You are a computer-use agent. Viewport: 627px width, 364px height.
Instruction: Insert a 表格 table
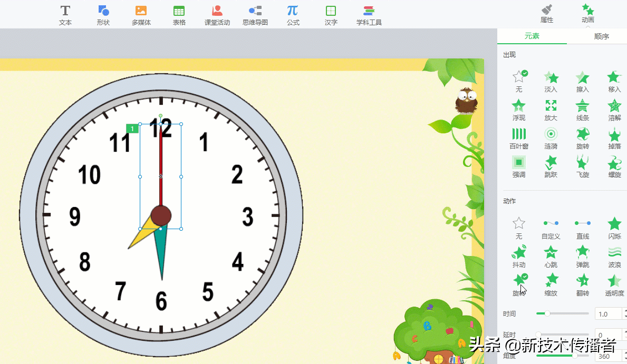[179, 15]
